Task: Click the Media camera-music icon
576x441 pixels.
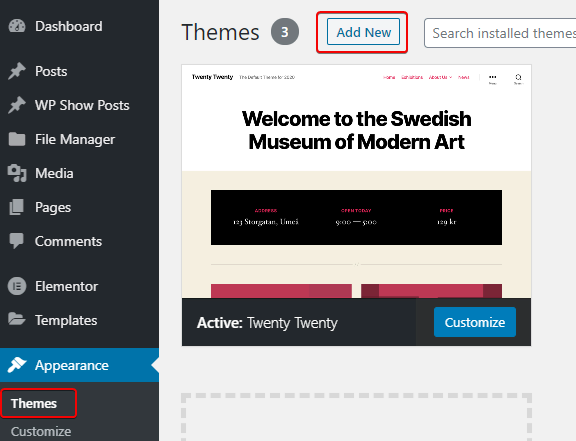Action: [x=17, y=173]
